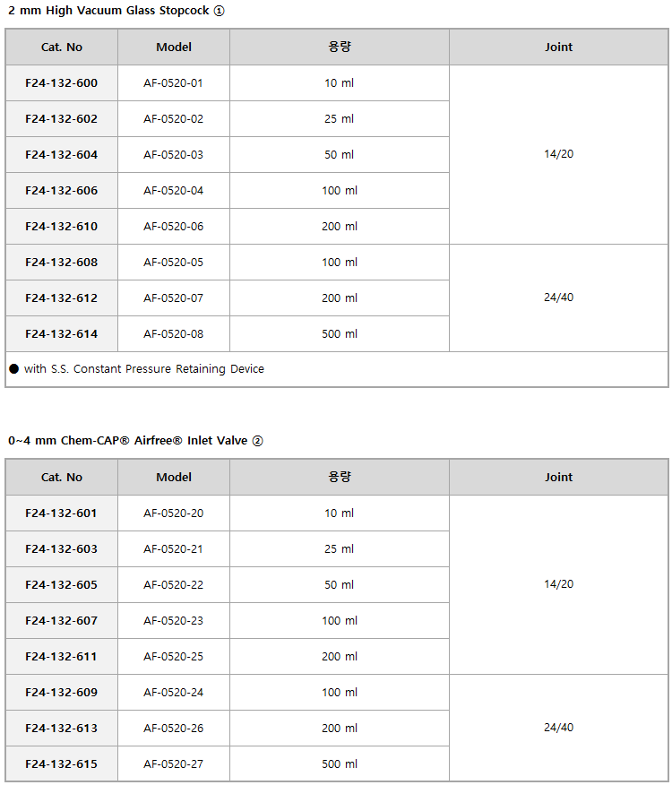This screenshot has width=672, height=785.
Task: Select catalog number F24-132-615
Action: tap(62, 764)
